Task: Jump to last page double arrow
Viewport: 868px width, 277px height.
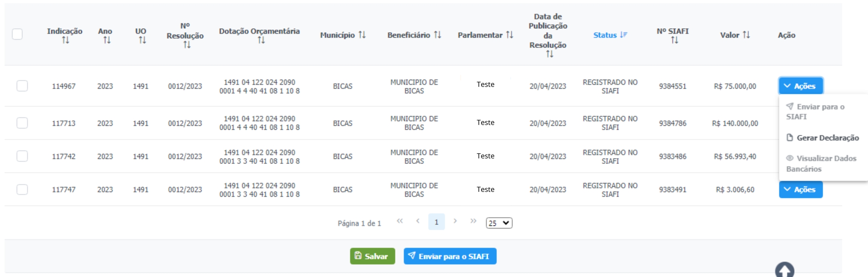Action: coord(473,221)
